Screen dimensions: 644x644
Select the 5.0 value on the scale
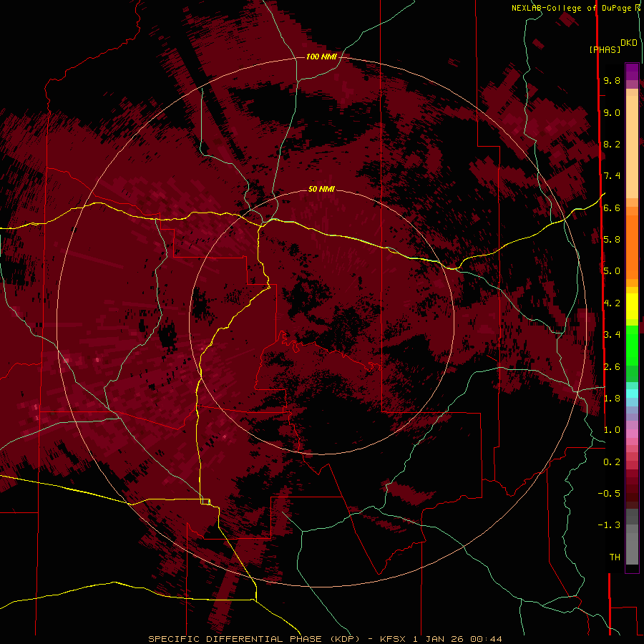tap(612, 271)
